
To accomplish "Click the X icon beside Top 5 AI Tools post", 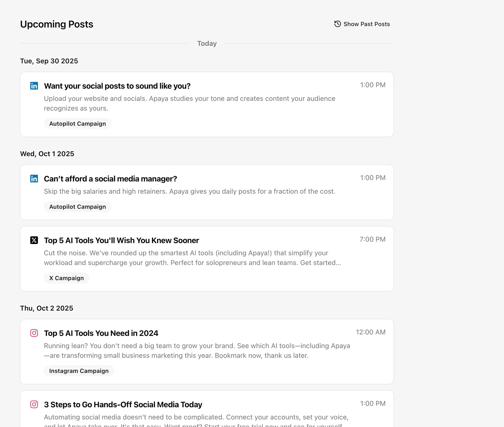I will [x=34, y=240].
